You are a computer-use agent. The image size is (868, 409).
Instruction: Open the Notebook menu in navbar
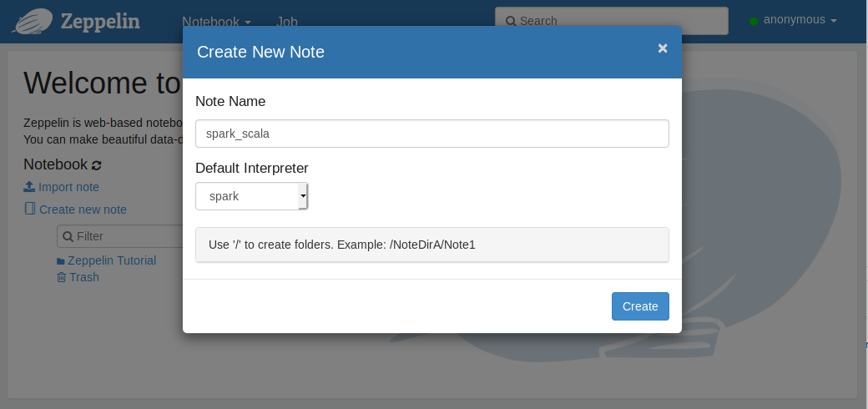216,22
